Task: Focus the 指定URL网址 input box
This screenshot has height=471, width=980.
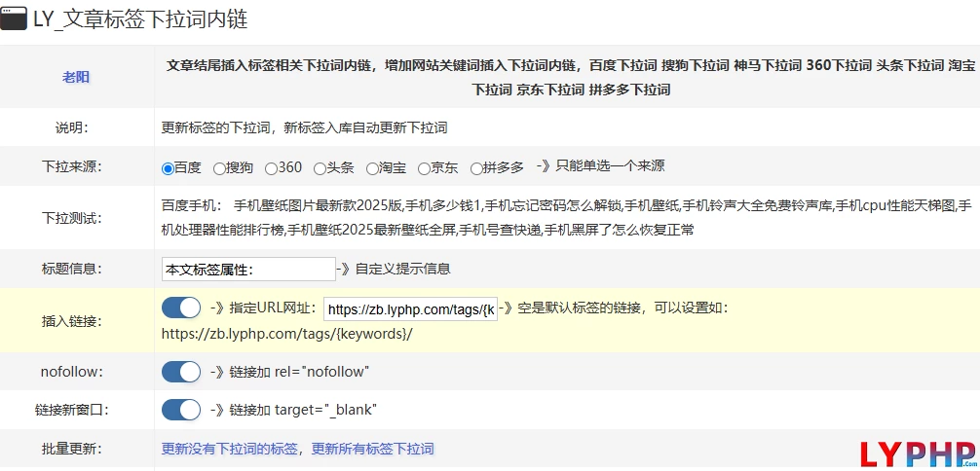Action: (410, 309)
